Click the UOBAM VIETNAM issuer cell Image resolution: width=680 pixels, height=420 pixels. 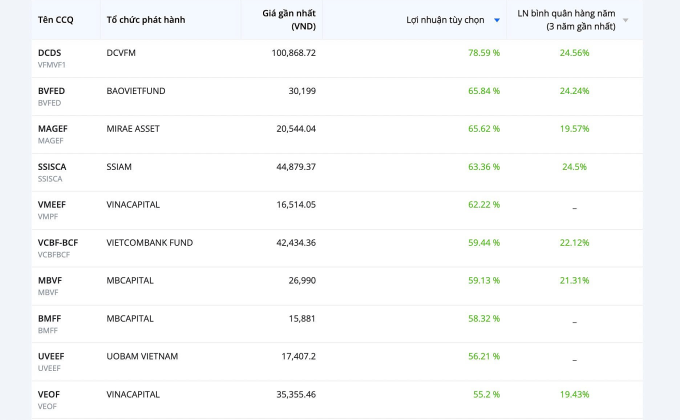point(142,356)
